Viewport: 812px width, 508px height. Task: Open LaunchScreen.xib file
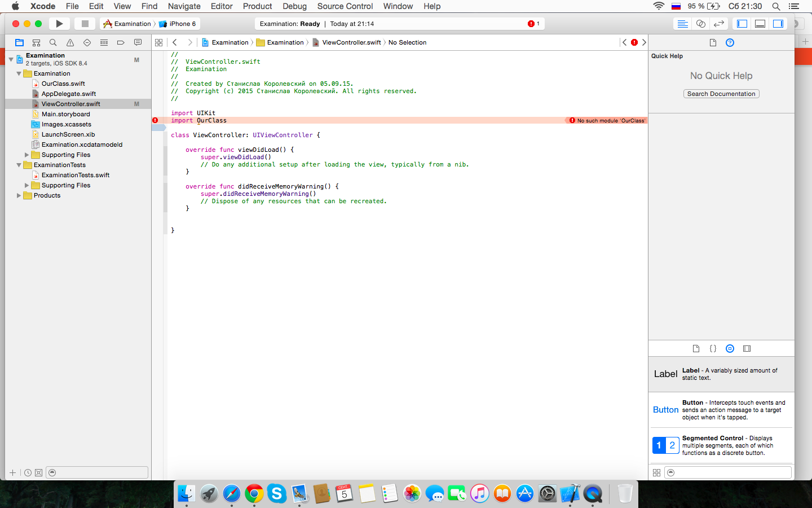coord(68,134)
